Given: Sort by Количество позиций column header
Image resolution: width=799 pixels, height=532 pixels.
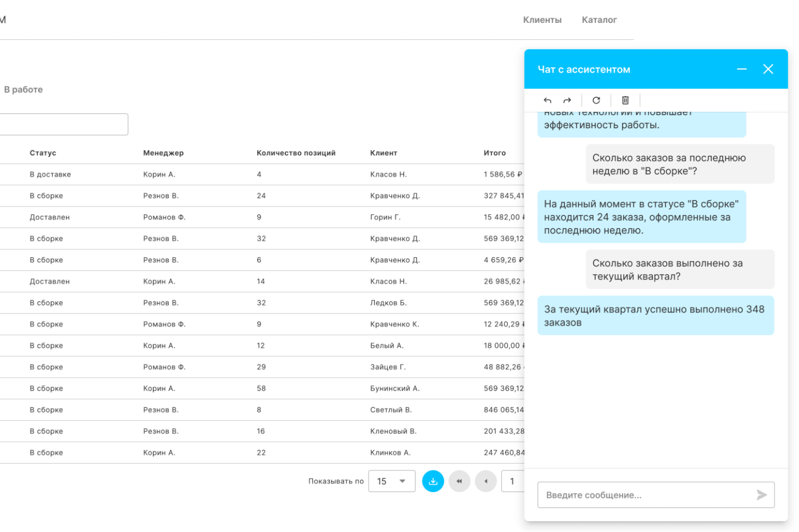Looking at the screenshot, I should point(296,153).
